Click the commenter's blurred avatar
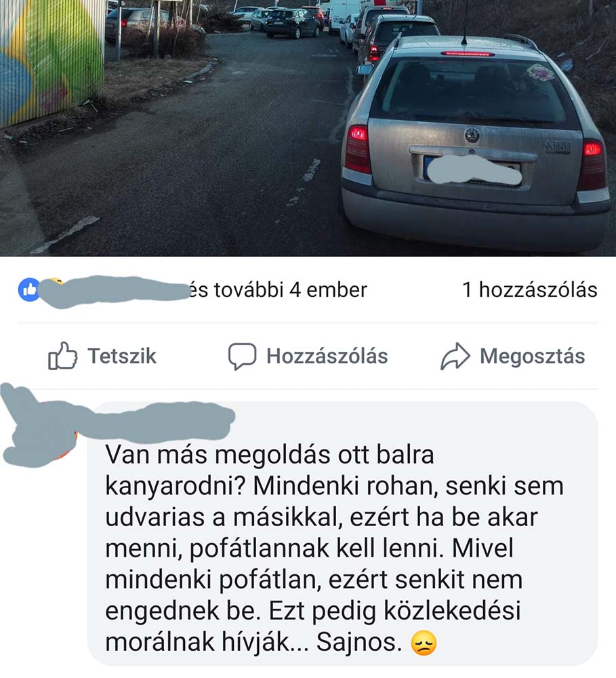Screen dimensions: 616x678 click(x=39, y=426)
